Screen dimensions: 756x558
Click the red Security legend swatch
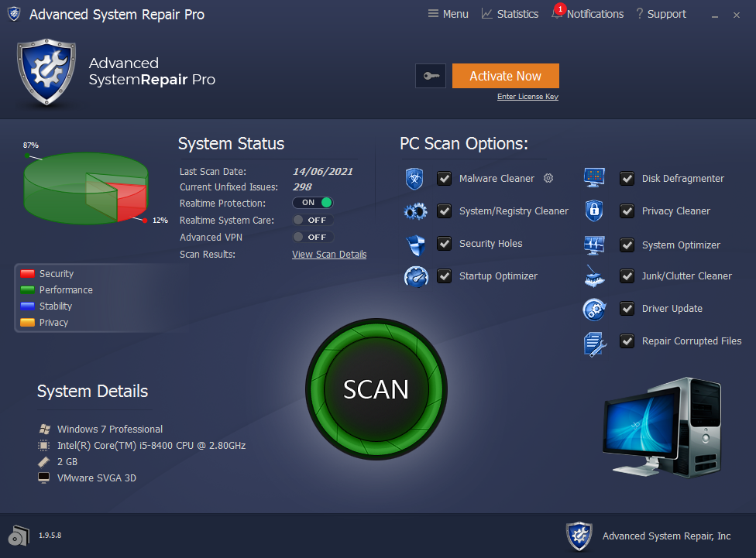27,274
